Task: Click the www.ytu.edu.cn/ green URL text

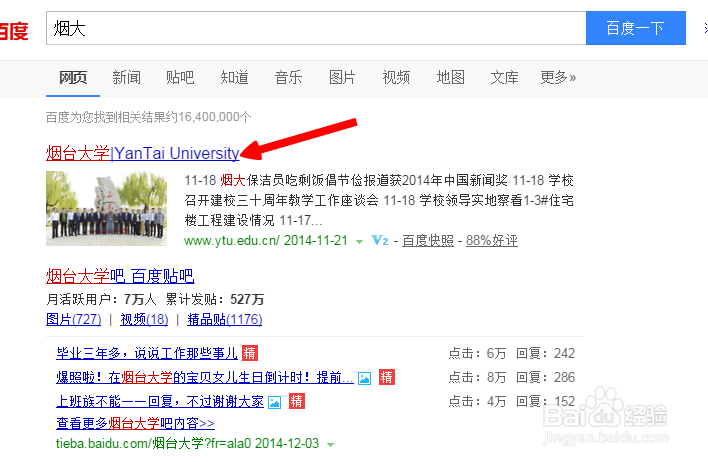Action: click(x=232, y=240)
